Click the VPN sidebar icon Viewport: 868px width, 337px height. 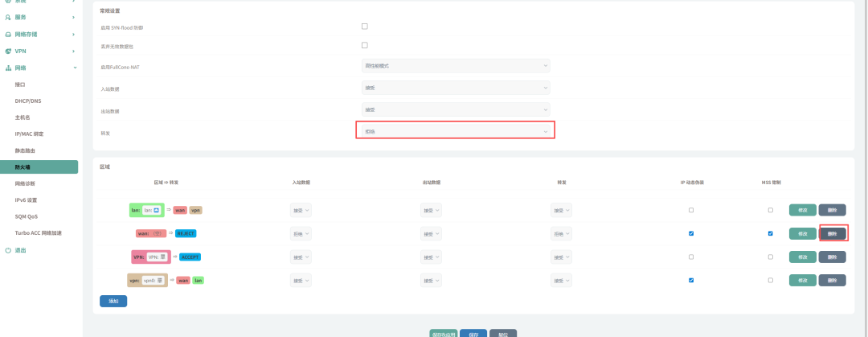tap(8, 51)
